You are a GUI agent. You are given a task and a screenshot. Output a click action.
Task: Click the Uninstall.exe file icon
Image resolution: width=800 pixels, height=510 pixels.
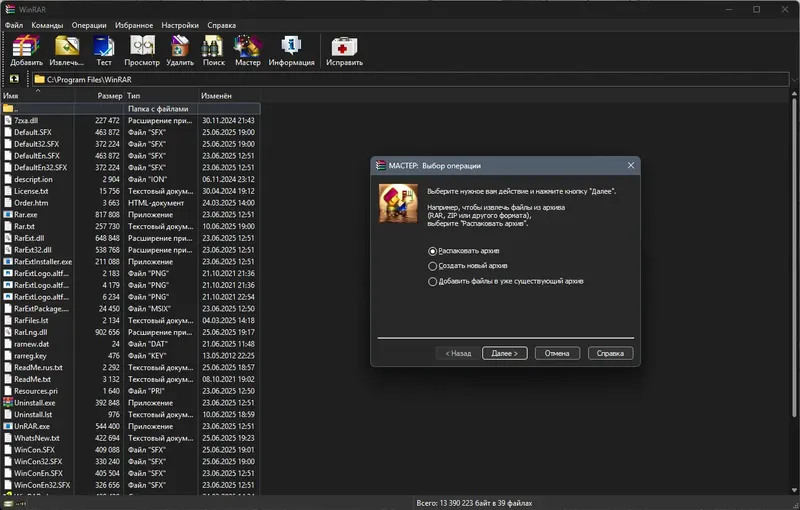[x=8, y=402]
